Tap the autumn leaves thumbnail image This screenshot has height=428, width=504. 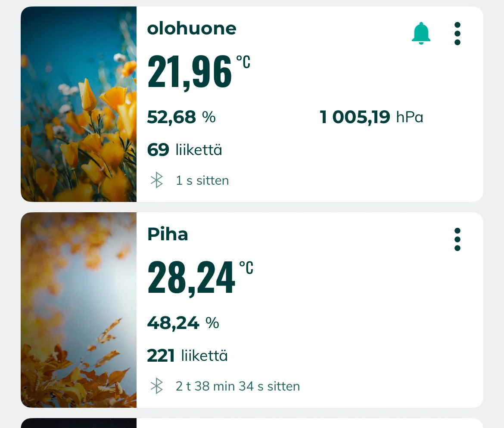coord(79,310)
